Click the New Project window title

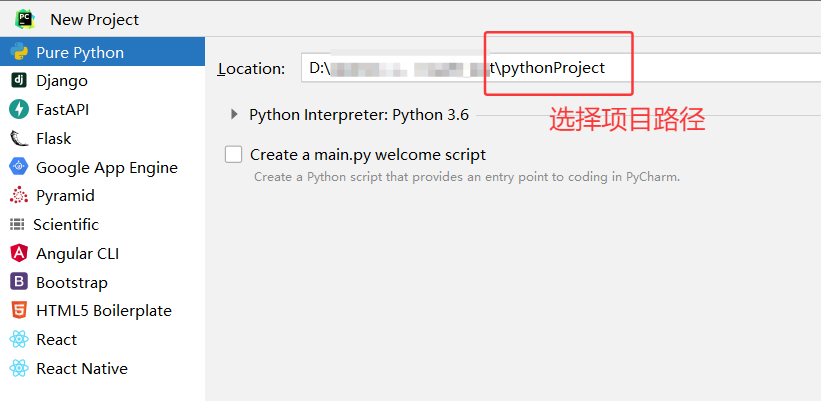pos(95,20)
